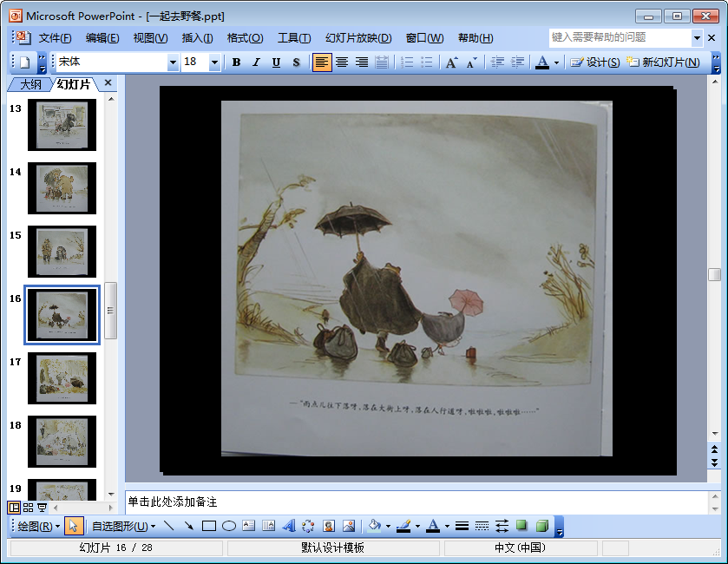This screenshot has width=728, height=564.
Task: Click the Distributed alignment icon
Action: point(382,62)
